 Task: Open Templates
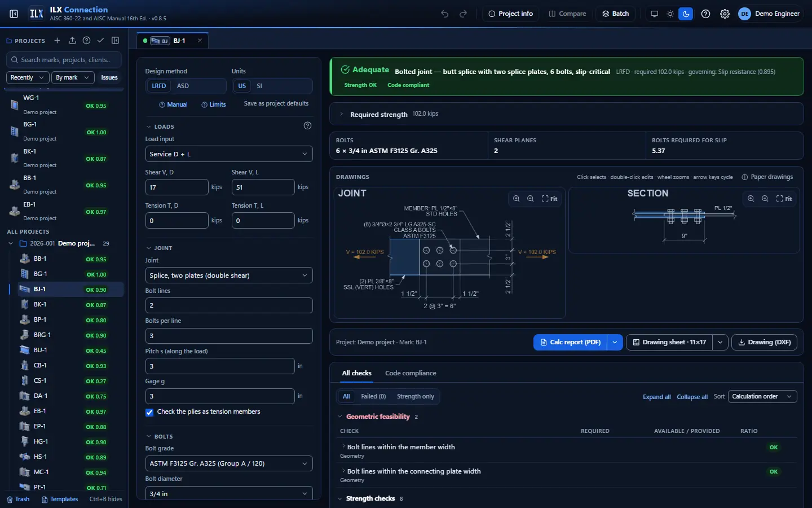pos(60,499)
